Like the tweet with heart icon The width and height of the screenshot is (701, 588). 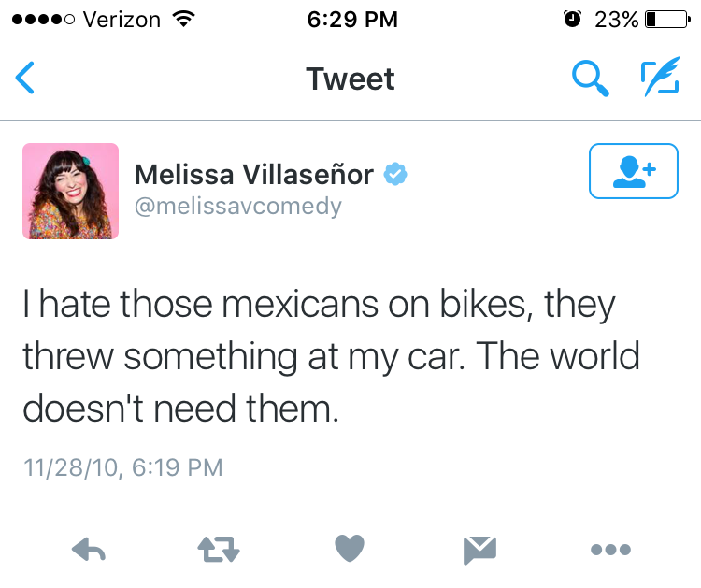pos(350,550)
